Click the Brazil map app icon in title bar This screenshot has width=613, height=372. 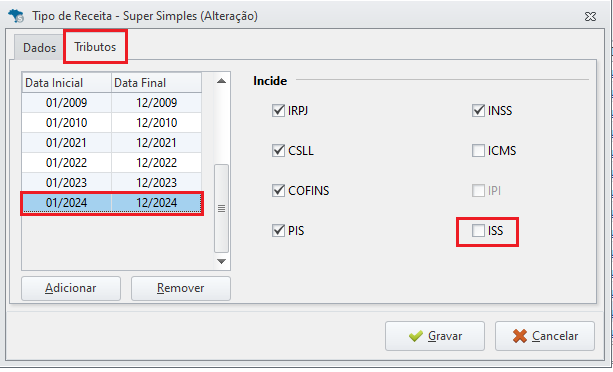16,16
